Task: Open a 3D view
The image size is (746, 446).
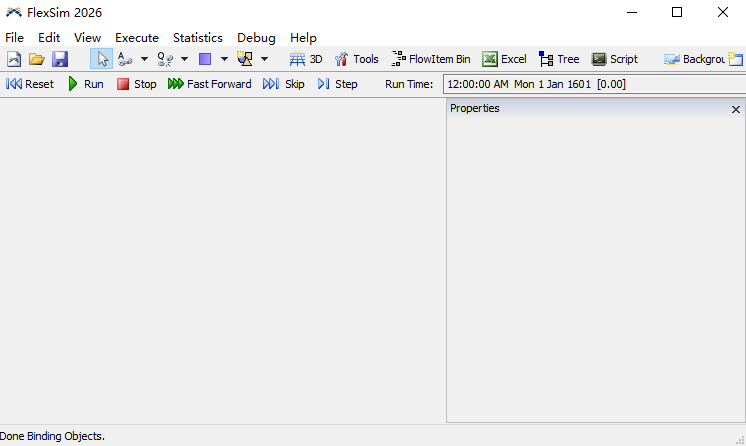Action: pos(306,59)
